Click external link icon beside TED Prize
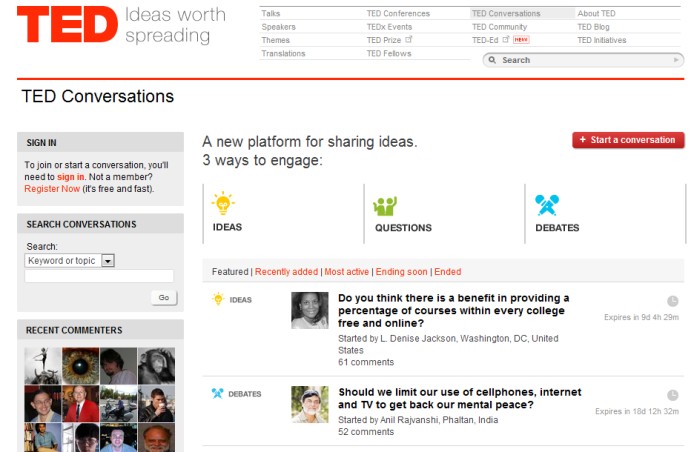The width and height of the screenshot is (700, 452). (x=409, y=40)
